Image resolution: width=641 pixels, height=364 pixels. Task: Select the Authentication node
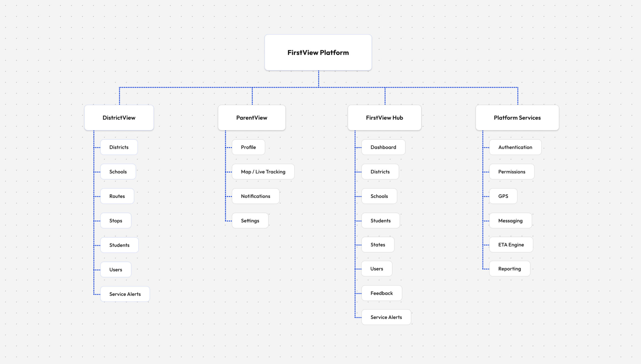(515, 147)
